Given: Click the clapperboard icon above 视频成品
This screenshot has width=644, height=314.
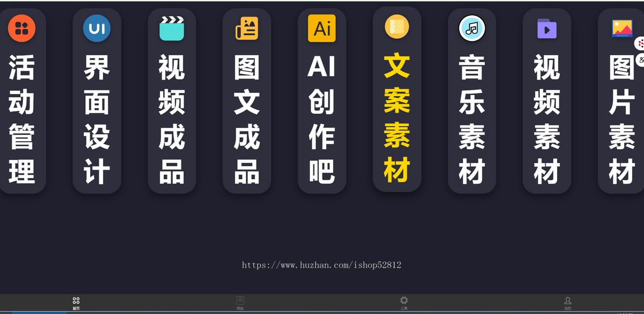Looking at the screenshot, I should [x=172, y=28].
